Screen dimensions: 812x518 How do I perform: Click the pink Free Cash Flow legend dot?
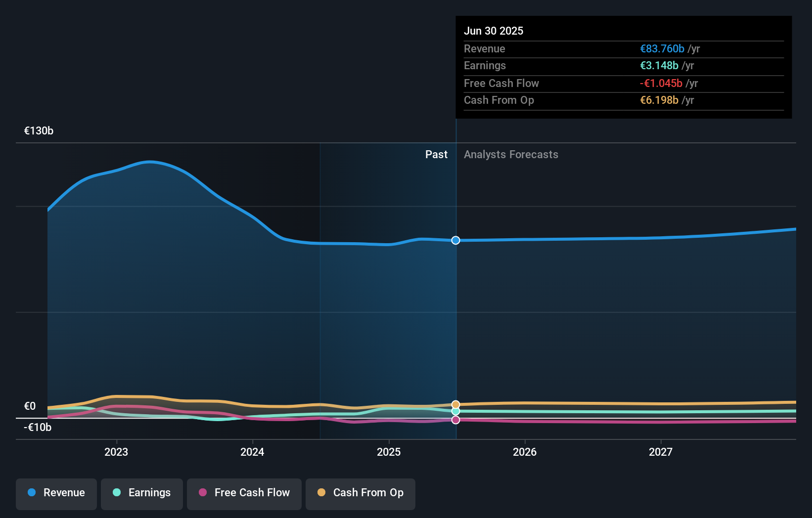(203, 493)
